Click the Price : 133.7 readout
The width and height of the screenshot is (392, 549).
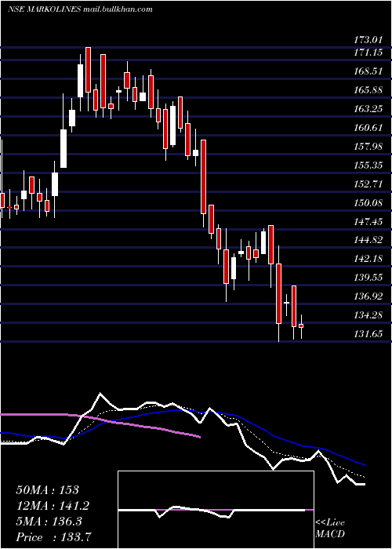point(54,537)
